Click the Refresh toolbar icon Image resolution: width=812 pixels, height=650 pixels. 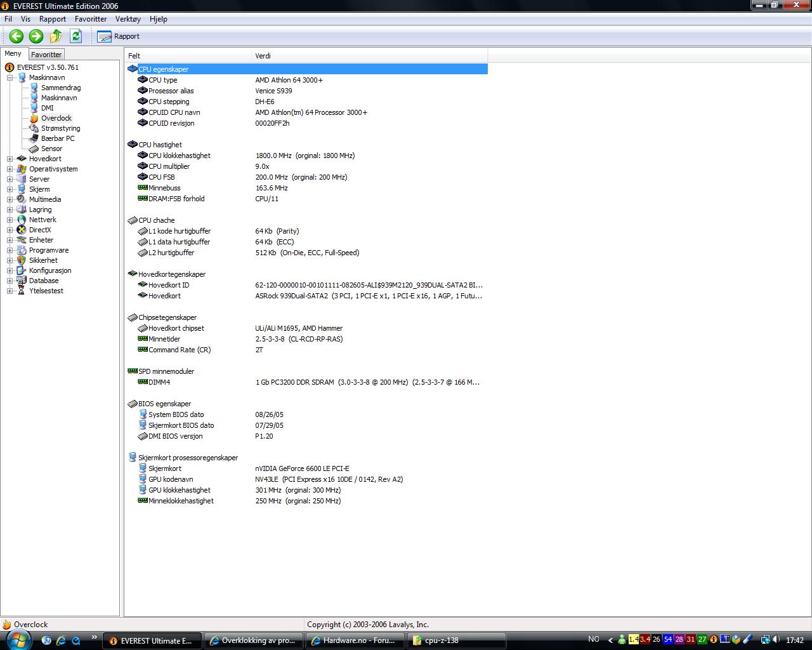tap(75, 36)
